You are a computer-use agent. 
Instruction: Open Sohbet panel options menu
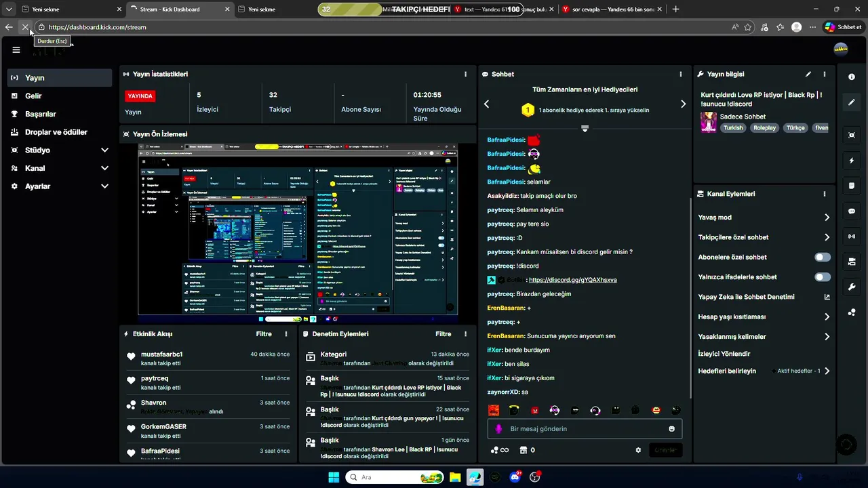[x=681, y=74]
